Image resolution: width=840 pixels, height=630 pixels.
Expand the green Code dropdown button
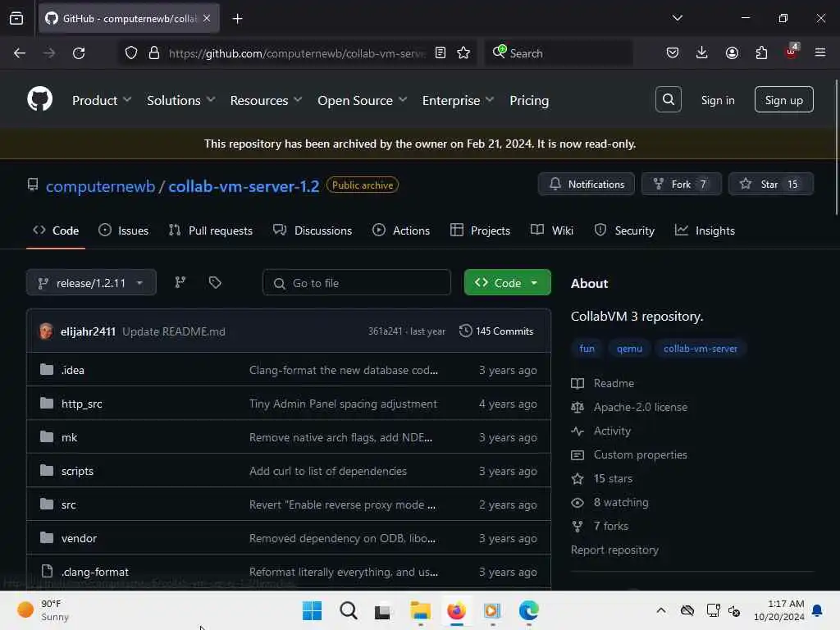coord(507,282)
